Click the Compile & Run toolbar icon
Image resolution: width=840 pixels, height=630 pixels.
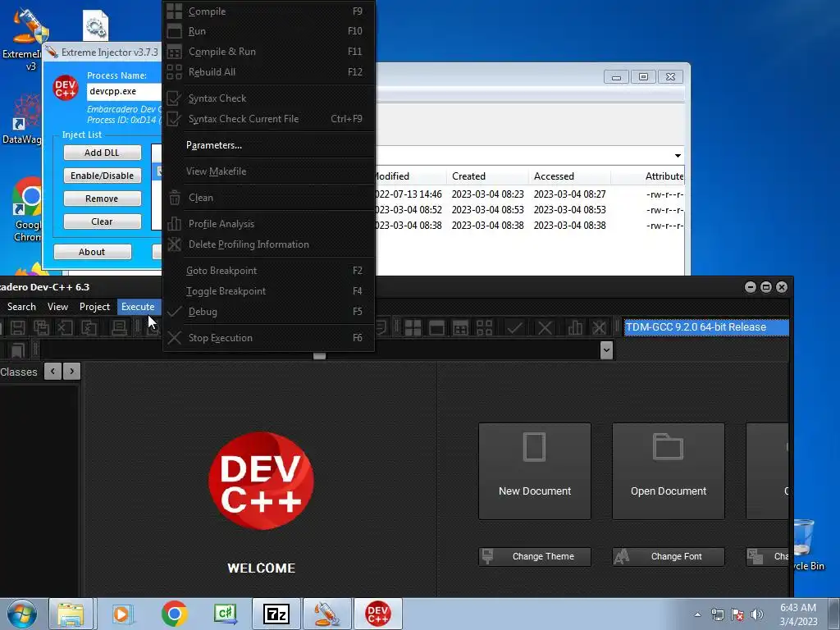coord(461,327)
